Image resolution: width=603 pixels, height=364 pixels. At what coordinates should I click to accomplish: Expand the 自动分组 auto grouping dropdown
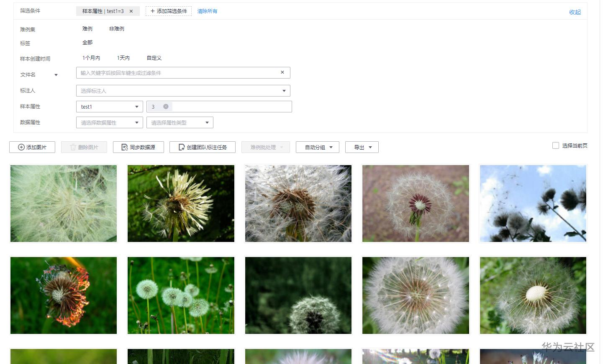tap(317, 147)
